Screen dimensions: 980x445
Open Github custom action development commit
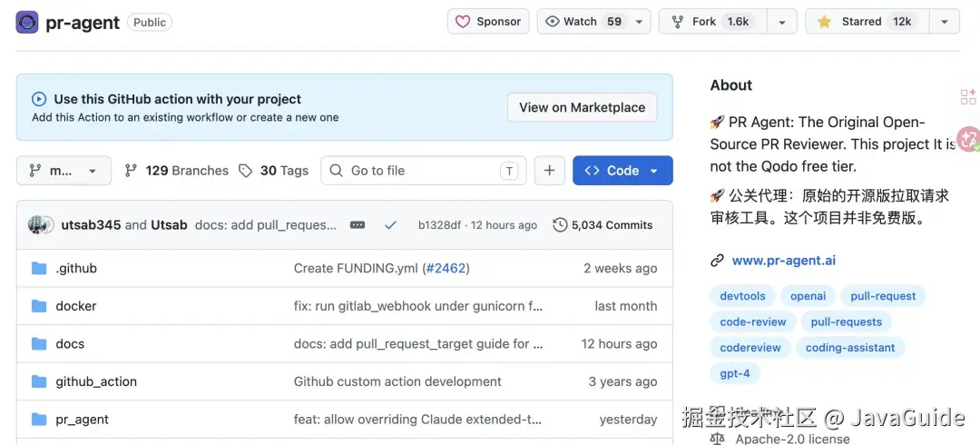(397, 381)
